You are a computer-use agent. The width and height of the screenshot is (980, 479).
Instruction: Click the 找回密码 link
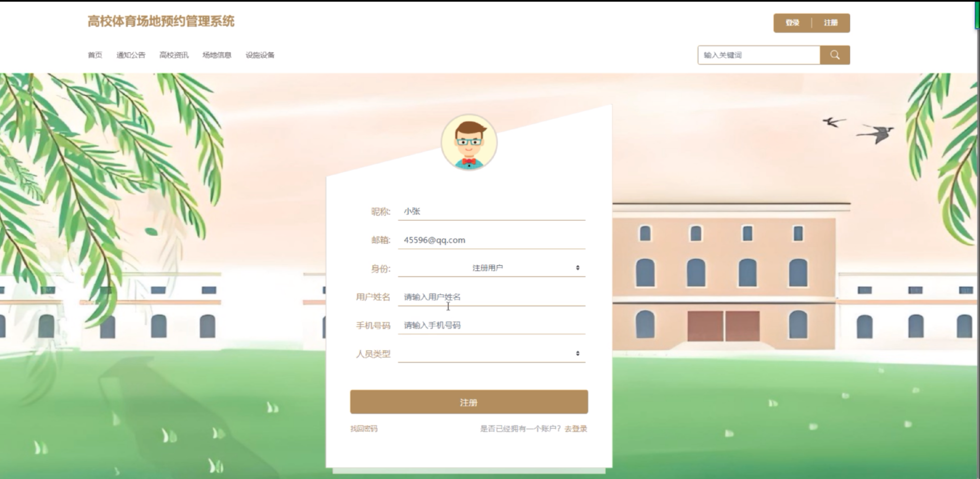point(364,429)
